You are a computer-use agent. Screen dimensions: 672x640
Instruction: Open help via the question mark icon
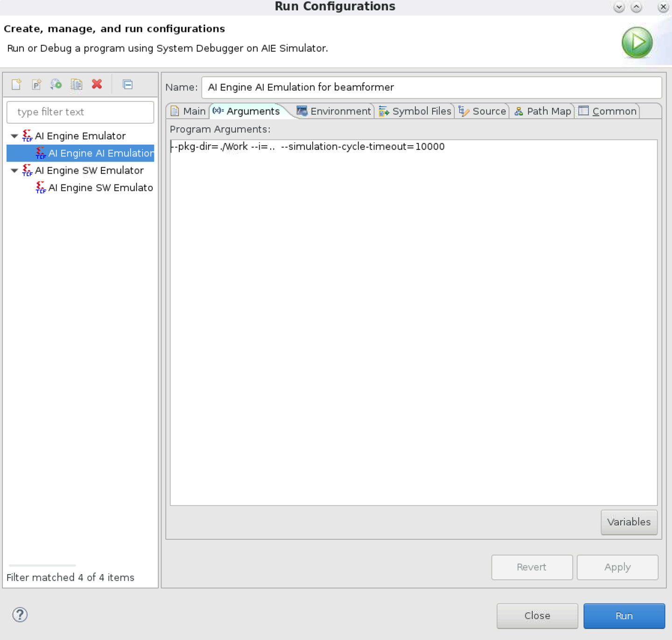coord(20,615)
